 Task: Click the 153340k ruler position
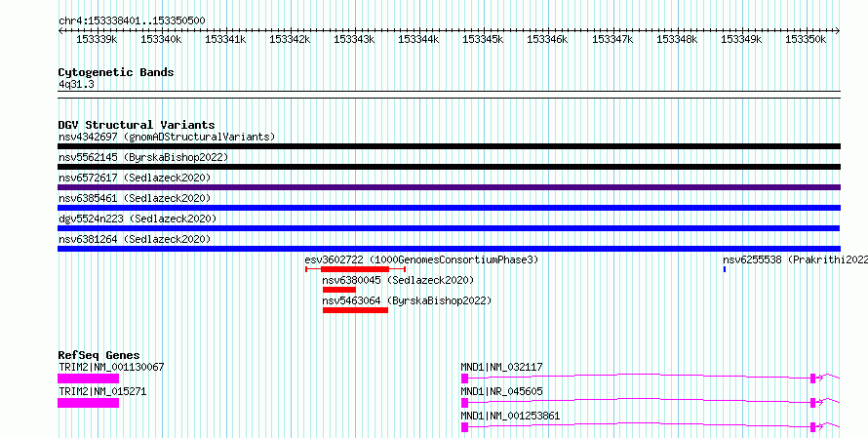[161, 39]
